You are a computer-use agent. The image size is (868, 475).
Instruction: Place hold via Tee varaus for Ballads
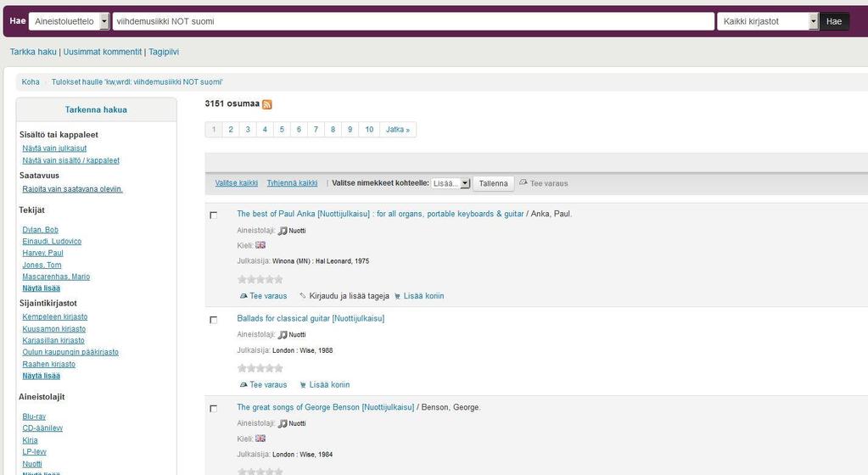pyautogui.click(x=264, y=385)
